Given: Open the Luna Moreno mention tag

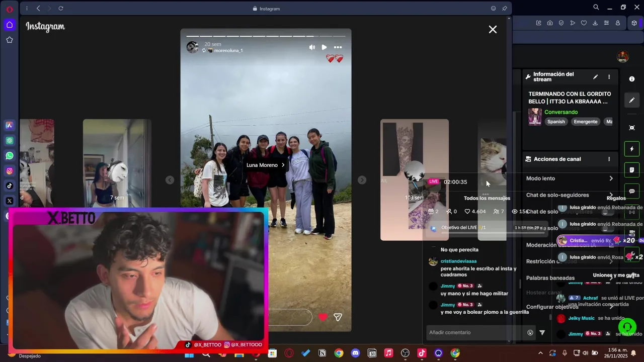Looking at the screenshot, I should 265,165.
